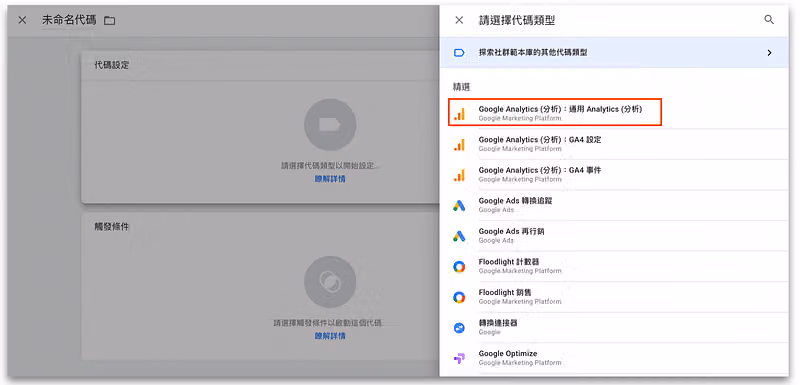
Task: Click the tag icon in community gallery banner
Action: pos(459,53)
